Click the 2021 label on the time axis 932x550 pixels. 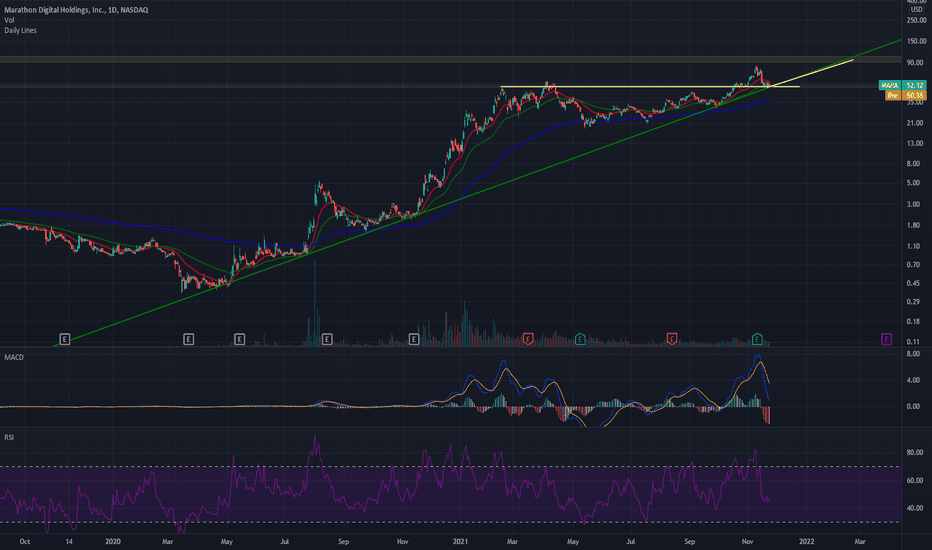[x=461, y=542]
